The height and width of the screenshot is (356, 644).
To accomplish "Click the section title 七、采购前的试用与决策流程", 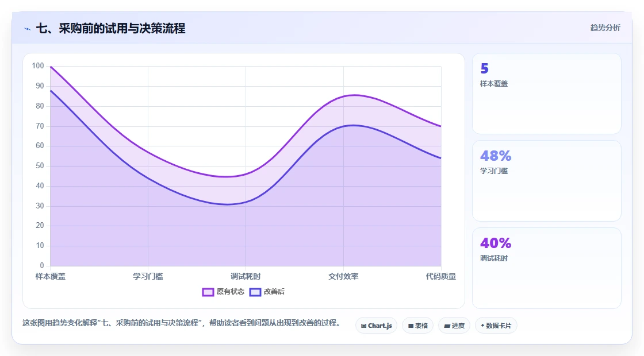I will [x=110, y=28].
